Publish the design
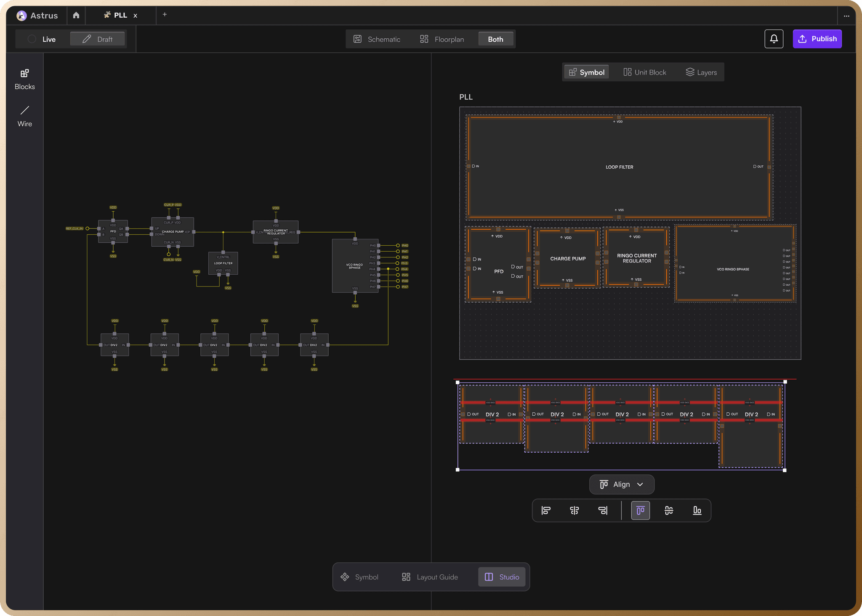Screen dimensions: 862x616 pos(817,39)
